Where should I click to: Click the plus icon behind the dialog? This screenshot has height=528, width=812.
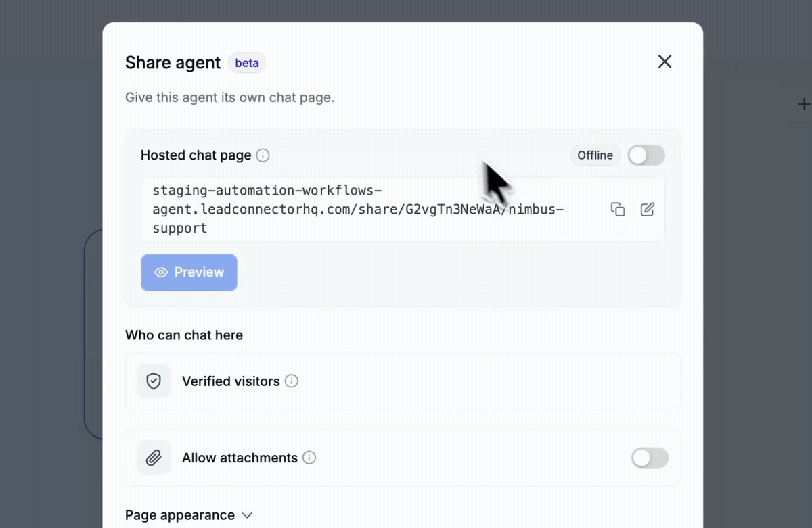pyautogui.click(x=804, y=104)
